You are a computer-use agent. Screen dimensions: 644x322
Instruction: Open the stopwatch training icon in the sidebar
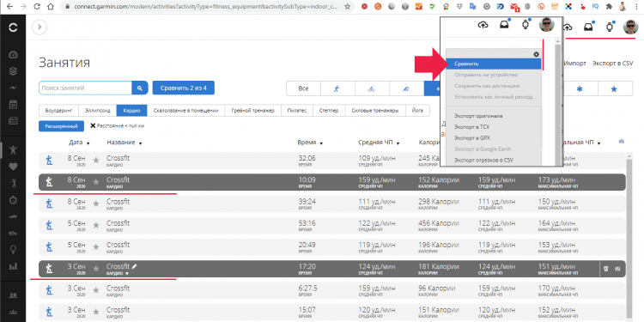click(13, 199)
